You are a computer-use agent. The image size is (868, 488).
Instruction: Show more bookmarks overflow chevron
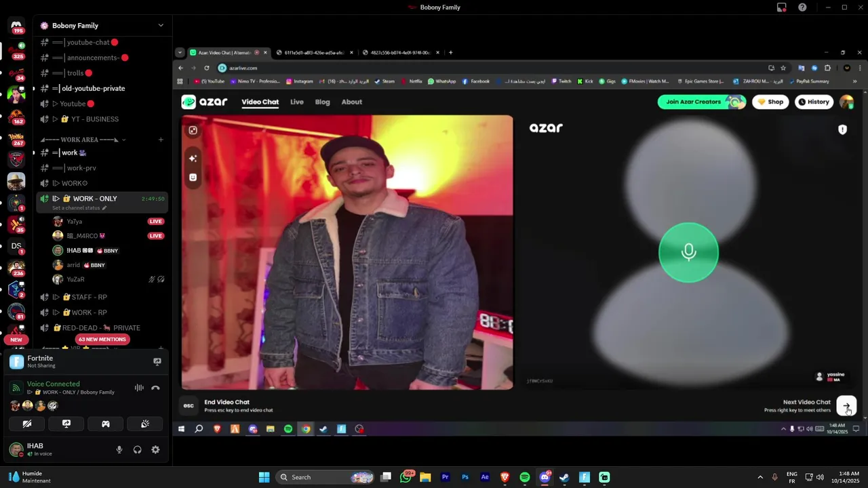coord(854,81)
